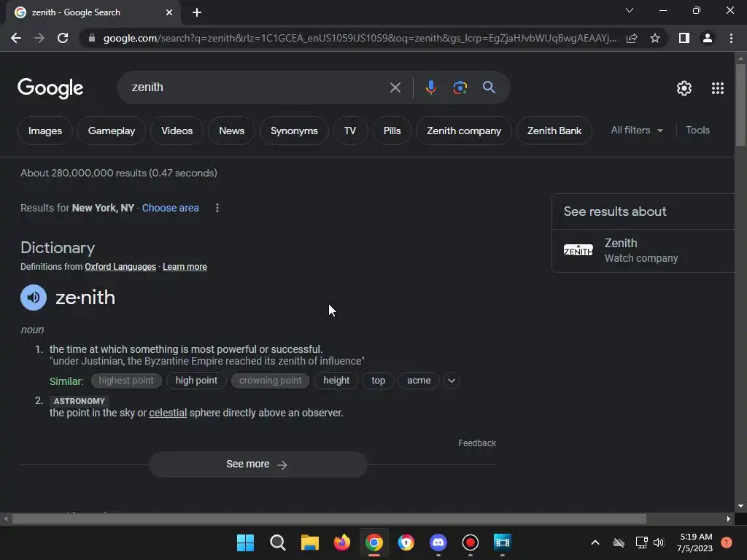The image size is (747, 560).
Task: Select the 'highest point' synonym chip
Action: point(125,381)
